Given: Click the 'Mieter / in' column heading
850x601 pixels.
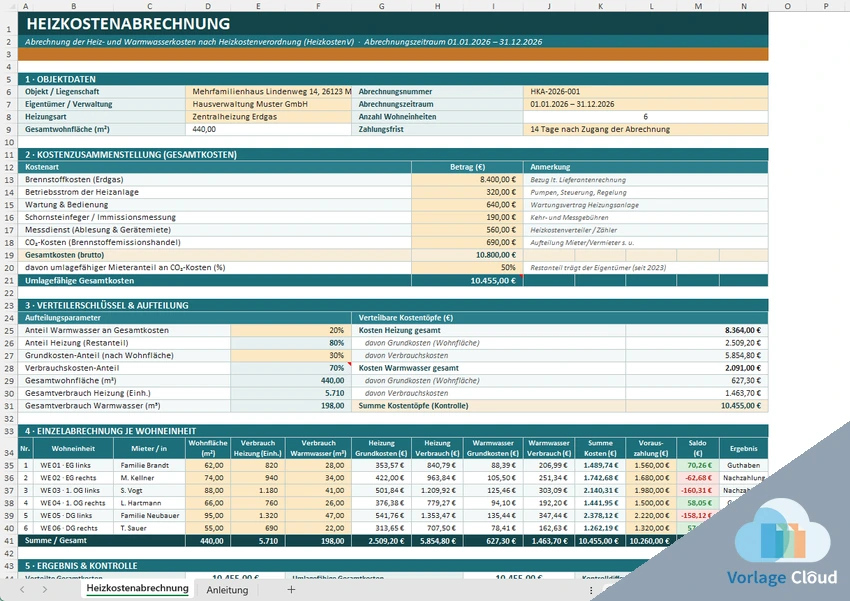Looking at the screenshot, I should (x=149, y=448).
